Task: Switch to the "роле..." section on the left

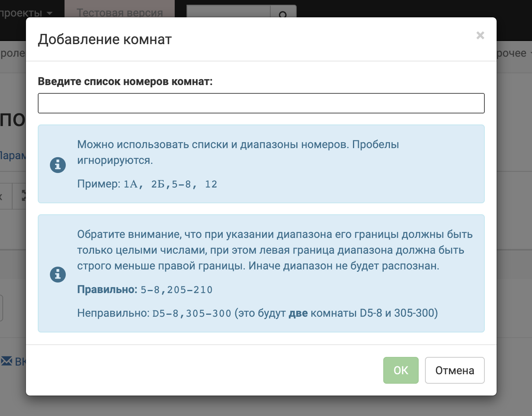Action: click(13, 53)
